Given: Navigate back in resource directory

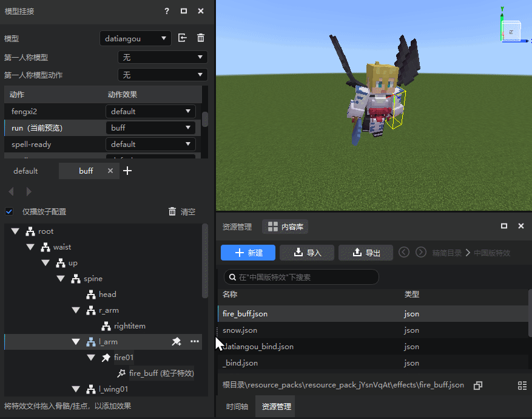Looking at the screenshot, I should (404, 252).
